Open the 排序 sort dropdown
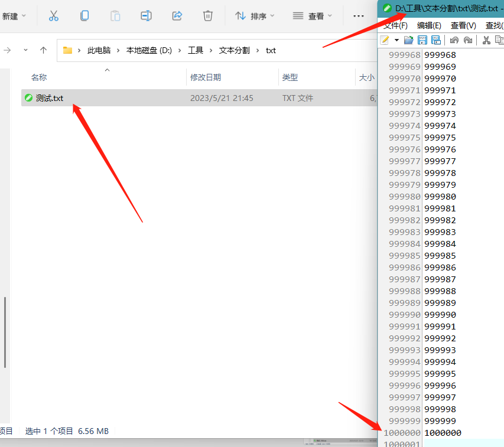The height and width of the screenshot is (447, 504). point(258,16)
